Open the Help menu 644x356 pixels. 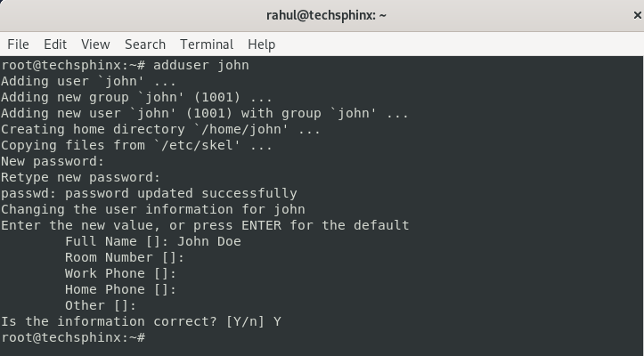coord(262,44)
